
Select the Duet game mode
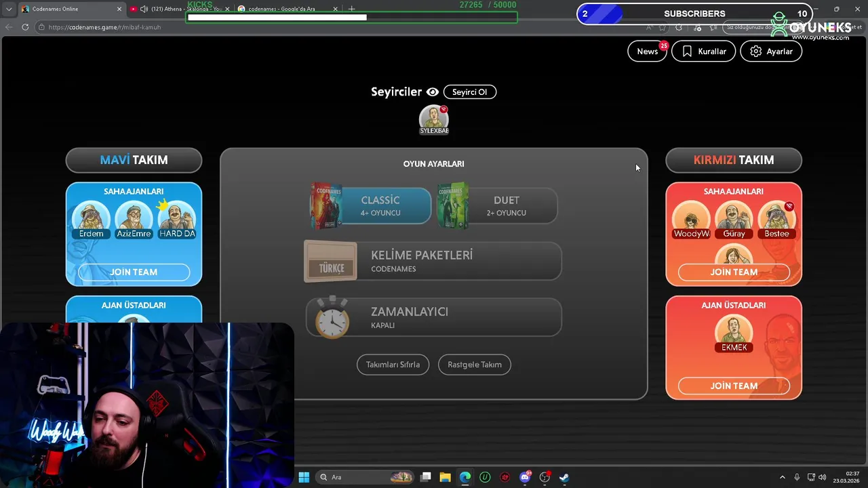497,206
